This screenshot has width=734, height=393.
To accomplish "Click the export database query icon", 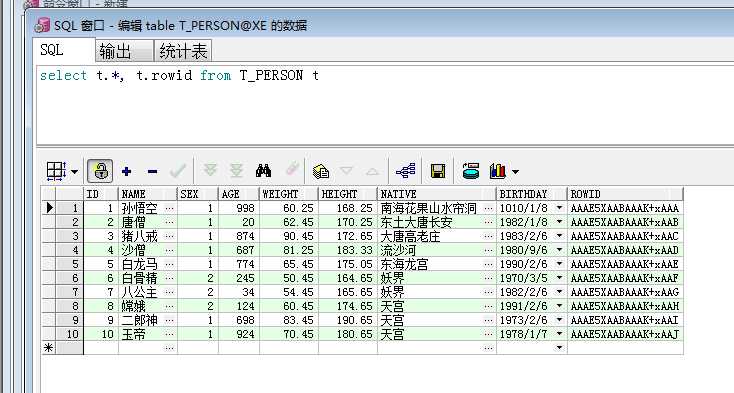I will pyautogui.click(x=470, y=171).
